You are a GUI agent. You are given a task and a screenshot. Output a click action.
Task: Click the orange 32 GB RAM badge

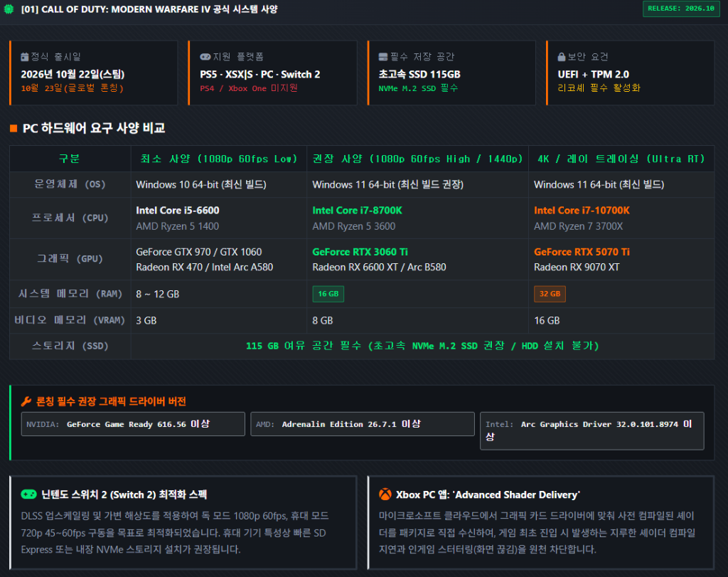[550, 294]
